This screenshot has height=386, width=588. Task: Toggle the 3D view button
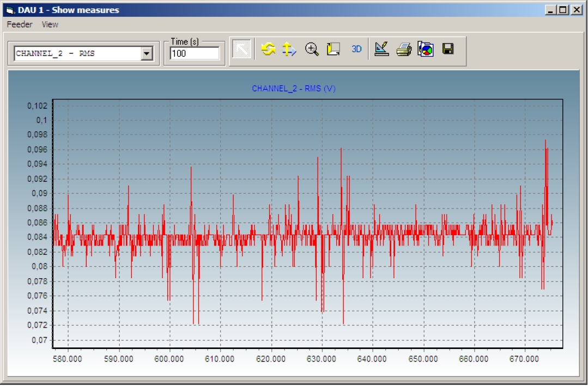coord(356,49)
